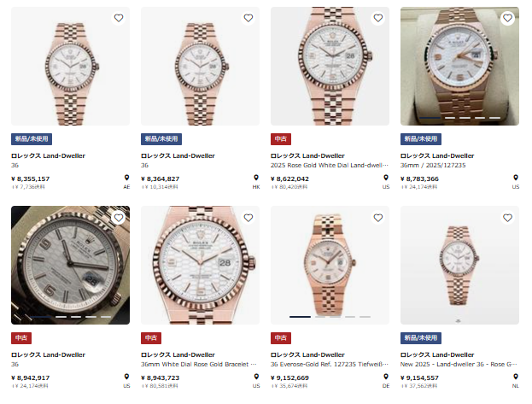Click the ¥8,783,366 price text

pyautogui.click(x=427, y=179)
